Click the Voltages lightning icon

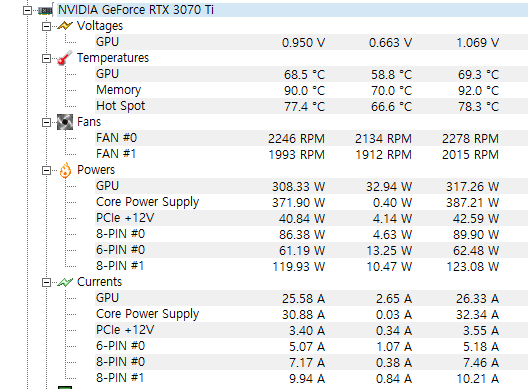click(x=65, y=26)
